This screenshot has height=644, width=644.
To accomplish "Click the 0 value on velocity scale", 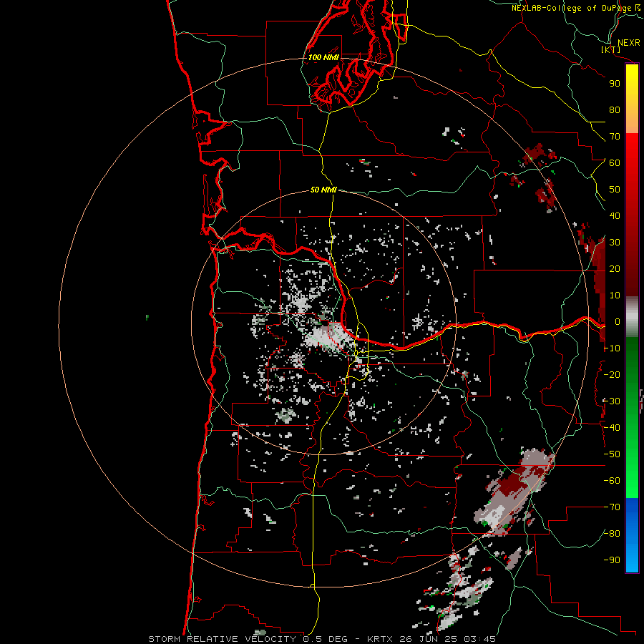I will coord(618,321).
